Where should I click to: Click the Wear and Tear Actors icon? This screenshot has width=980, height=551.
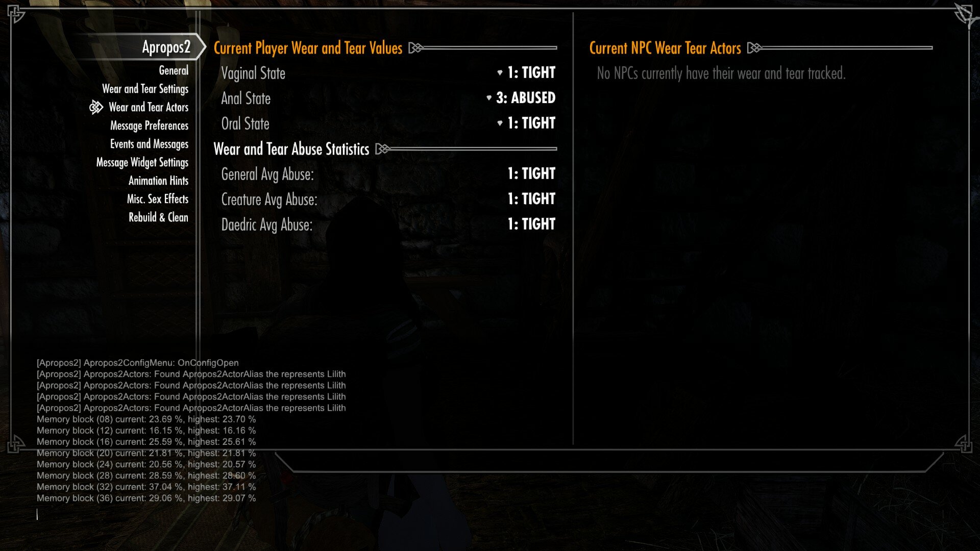pyautogui.click(x=95, y=106)
